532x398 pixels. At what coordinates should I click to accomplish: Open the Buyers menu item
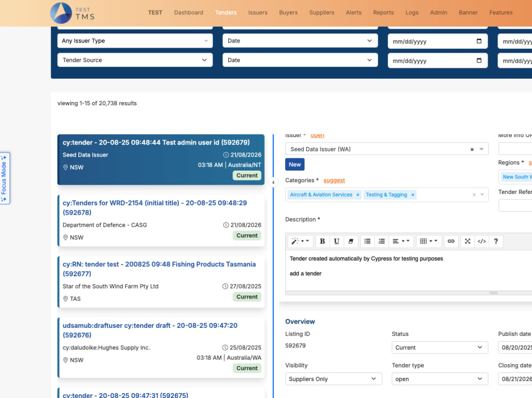[x=288, y=13]
